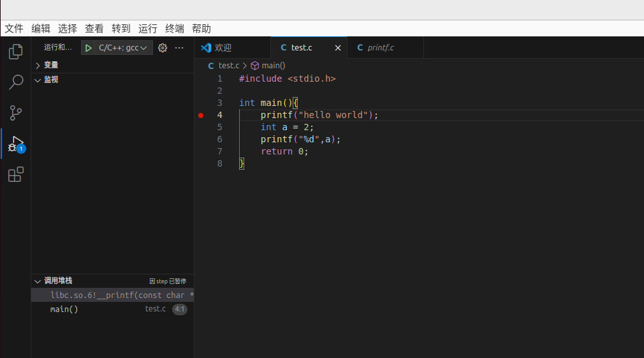Open the 文件 (File) menu
Image resolution: width=644 pixels, height=358 pixels.
14,29
